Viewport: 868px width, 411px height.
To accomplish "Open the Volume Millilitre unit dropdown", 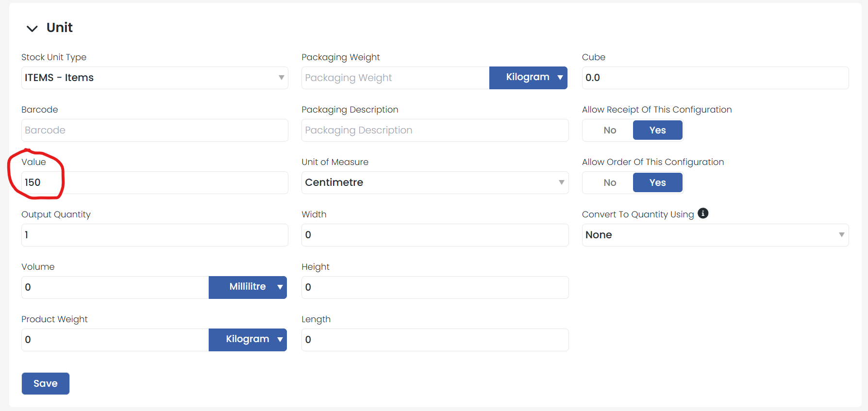I will pos(248,287).
